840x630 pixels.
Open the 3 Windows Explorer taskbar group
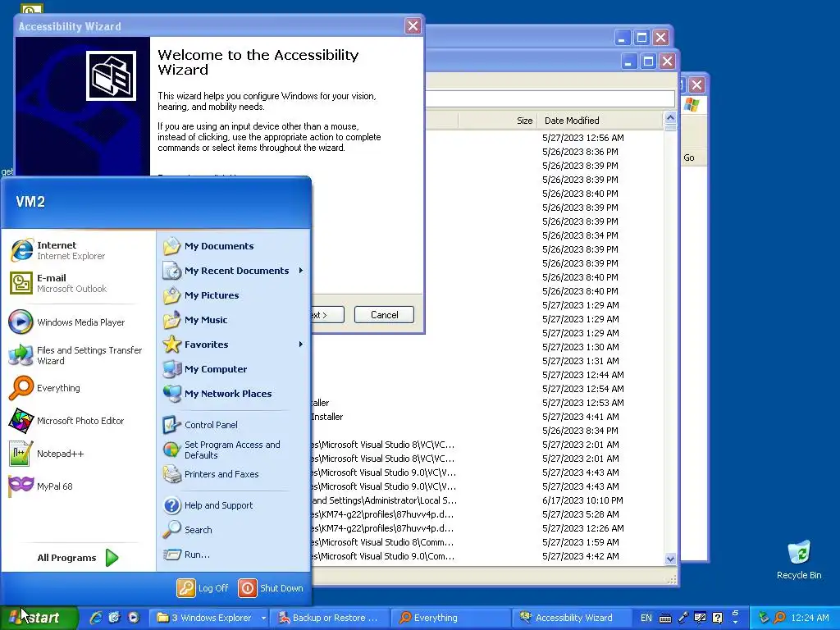(209, 618)
